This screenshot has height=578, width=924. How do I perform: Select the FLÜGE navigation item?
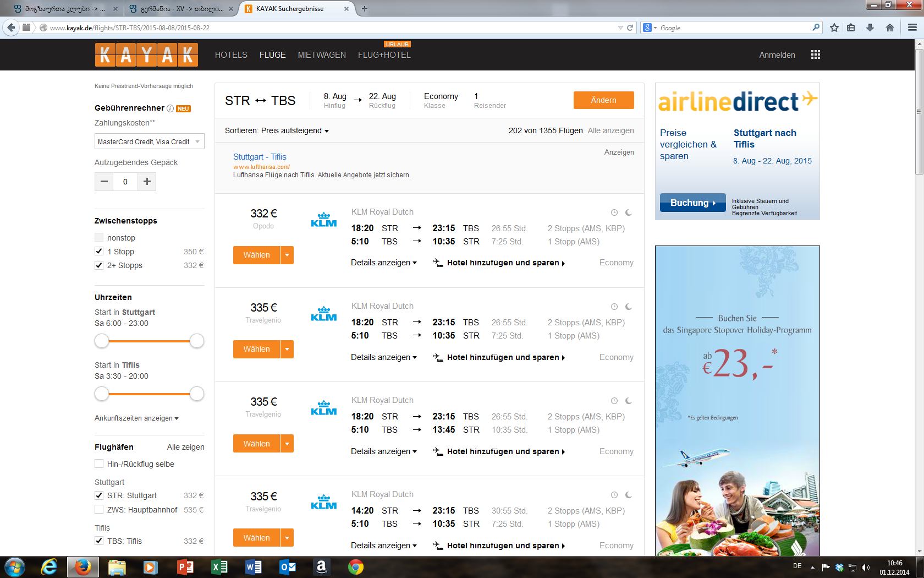273,55
